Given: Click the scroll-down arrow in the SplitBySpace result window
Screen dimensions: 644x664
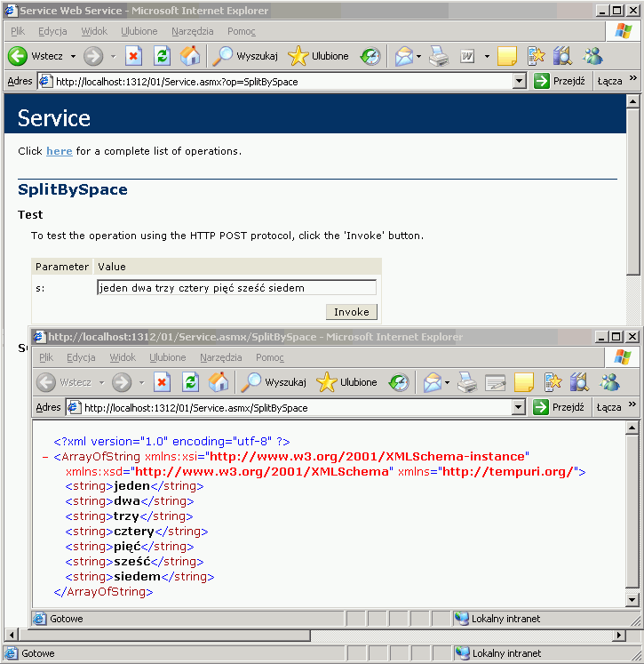Looking at the screenshot, I should pyautogui.click(x=632, y=599).
